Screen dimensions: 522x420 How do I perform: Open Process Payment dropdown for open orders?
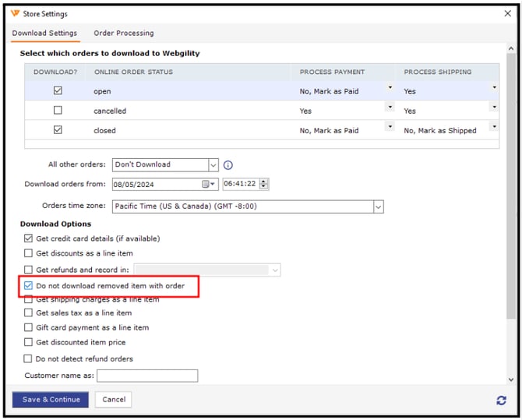[x=390, y=87]
